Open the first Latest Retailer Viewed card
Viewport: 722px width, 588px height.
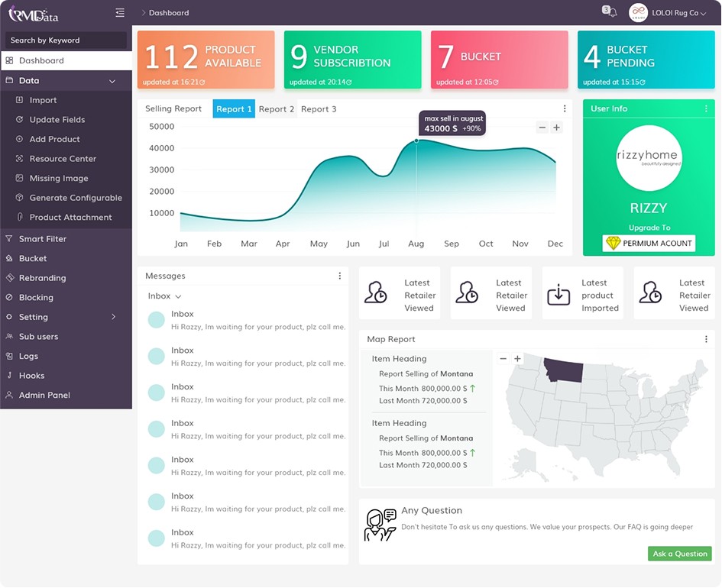(x=400, y=295)
